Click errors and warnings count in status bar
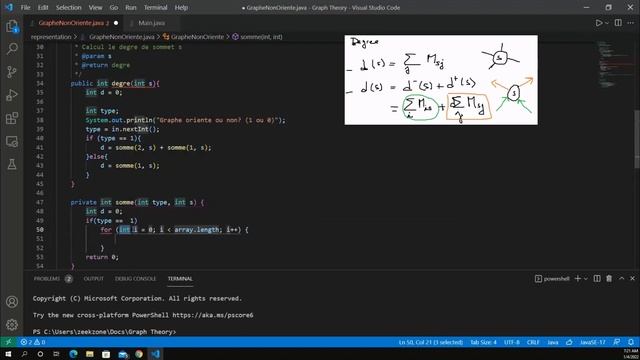The height and width of the screenshot is (360, 640). coord(33,342)
